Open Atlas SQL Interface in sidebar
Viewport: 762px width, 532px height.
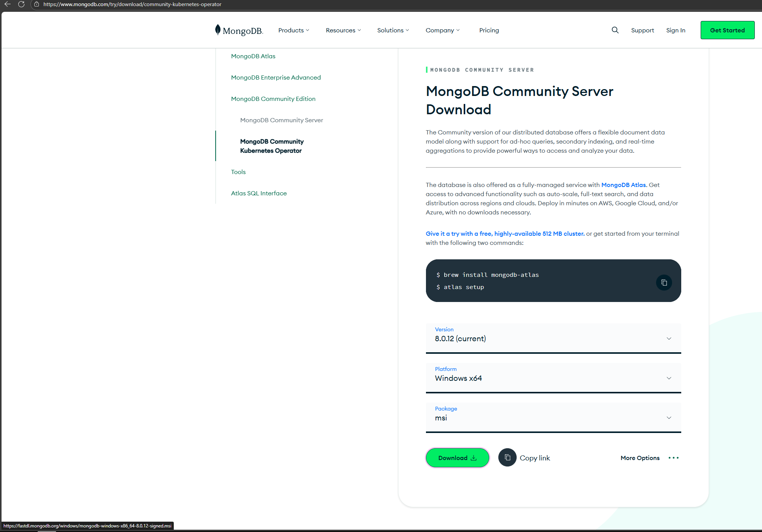pyautogui.click(x=259, y=193)
